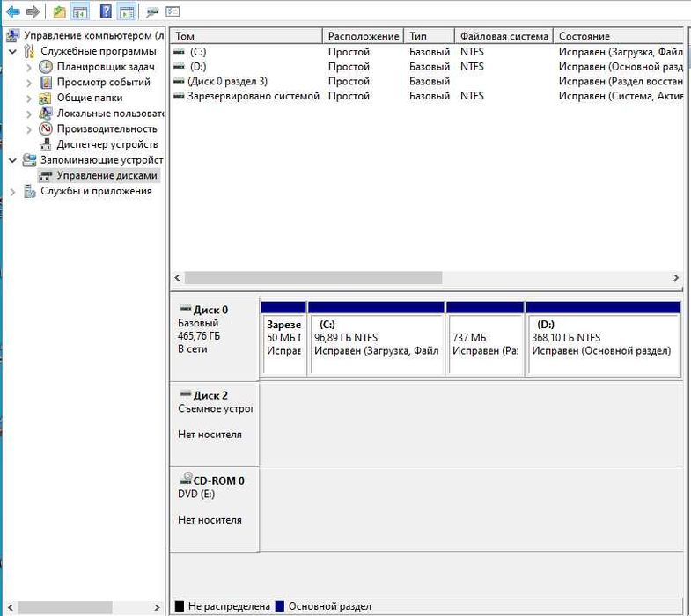Toggle the Show/Hide Action pane icon
This screenshot has width=691, height=616.
[x=127, y=11]
